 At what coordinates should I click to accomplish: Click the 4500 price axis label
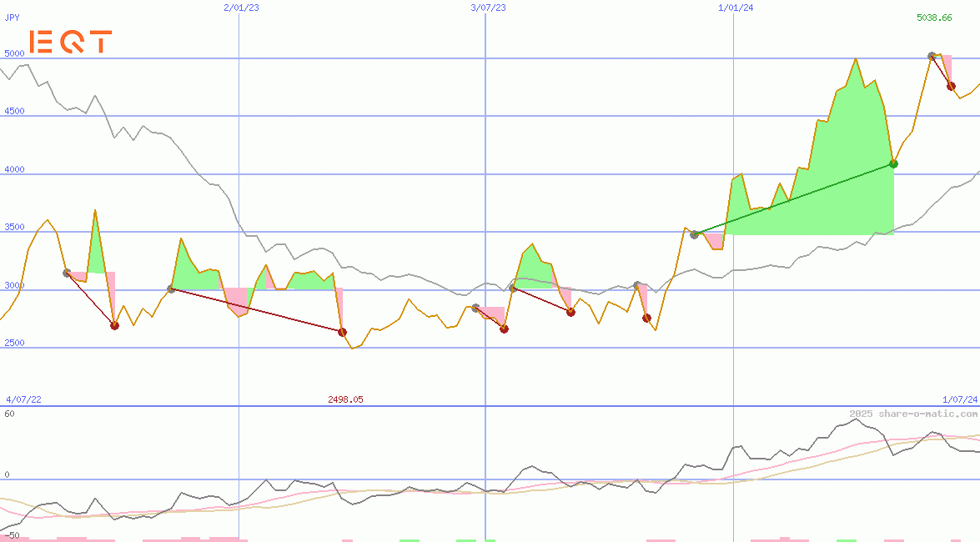(x=14, y=111)
